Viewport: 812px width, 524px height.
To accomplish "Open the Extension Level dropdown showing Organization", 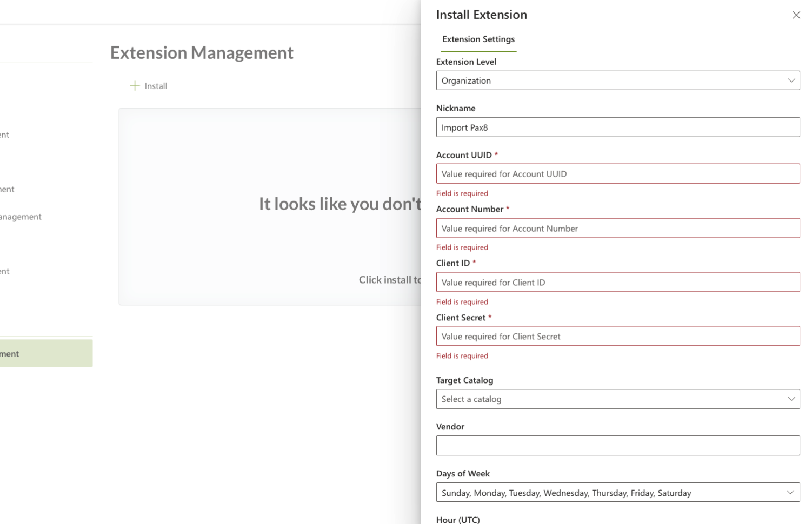I will 618,80.
